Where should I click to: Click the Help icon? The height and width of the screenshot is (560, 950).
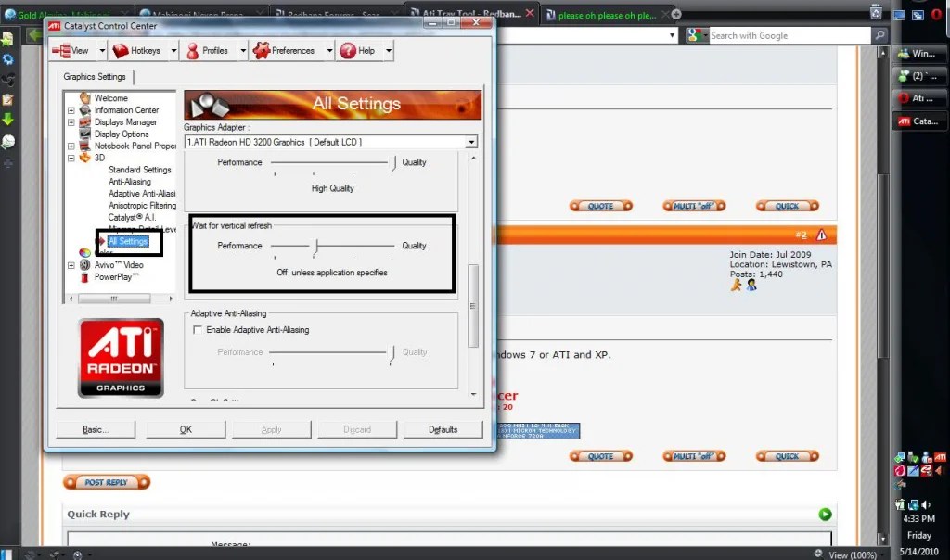point(348,51)
